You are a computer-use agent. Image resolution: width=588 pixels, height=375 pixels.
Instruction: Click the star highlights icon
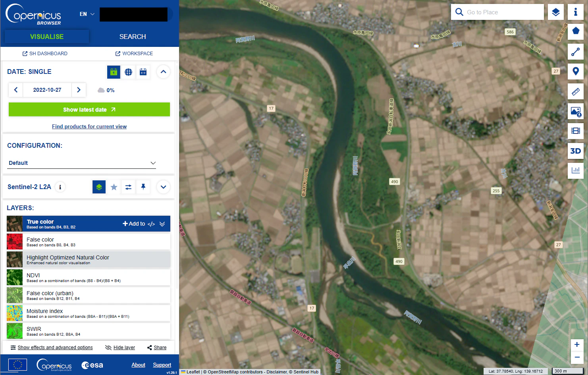tap(114, 187)
